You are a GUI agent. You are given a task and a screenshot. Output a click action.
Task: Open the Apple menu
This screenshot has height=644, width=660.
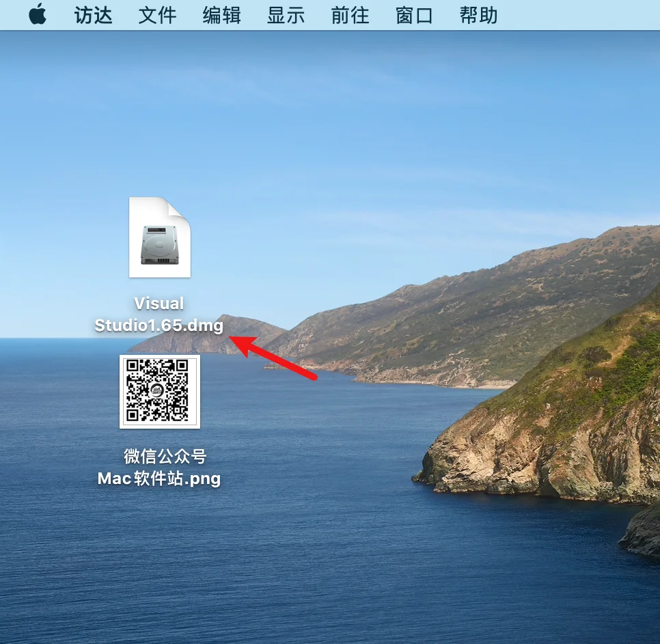38,14
